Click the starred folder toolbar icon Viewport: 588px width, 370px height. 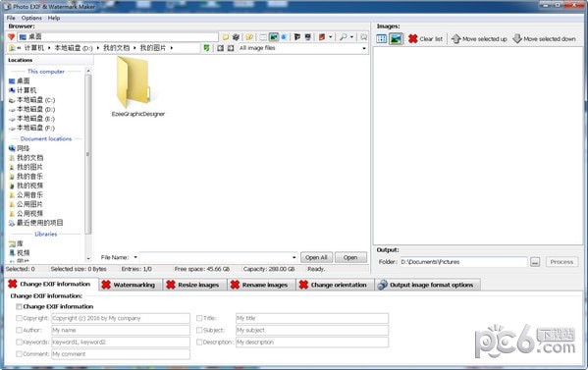[249, 37]
